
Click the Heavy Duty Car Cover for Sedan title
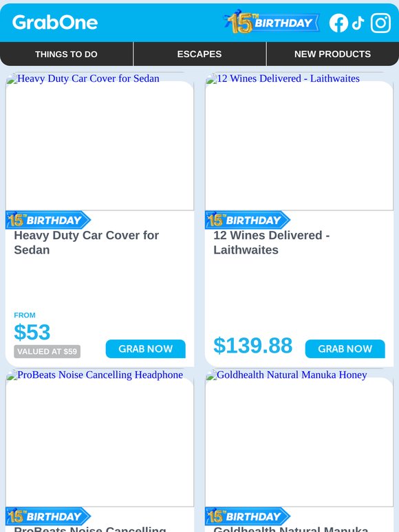click(x=86, y=243)
